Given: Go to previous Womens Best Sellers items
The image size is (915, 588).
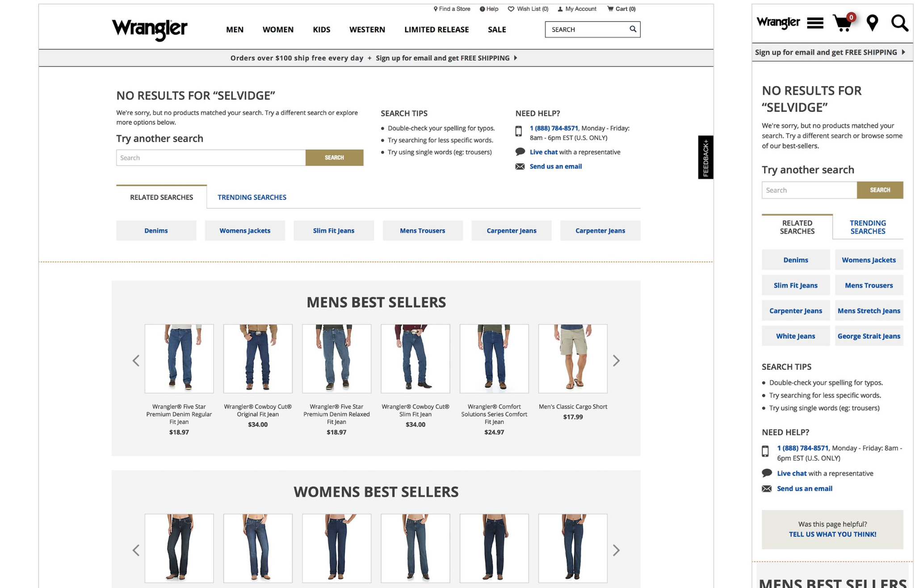Looking at the screenshot, I should tap(136, 550).
